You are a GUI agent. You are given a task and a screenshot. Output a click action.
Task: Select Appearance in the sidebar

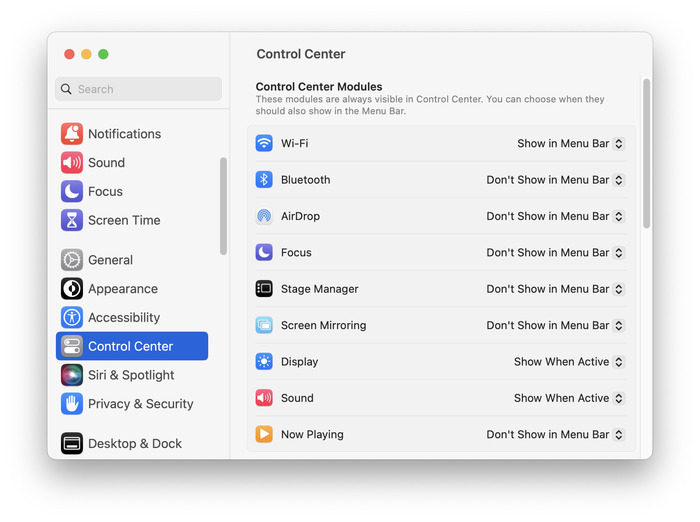tap(132, 288)
